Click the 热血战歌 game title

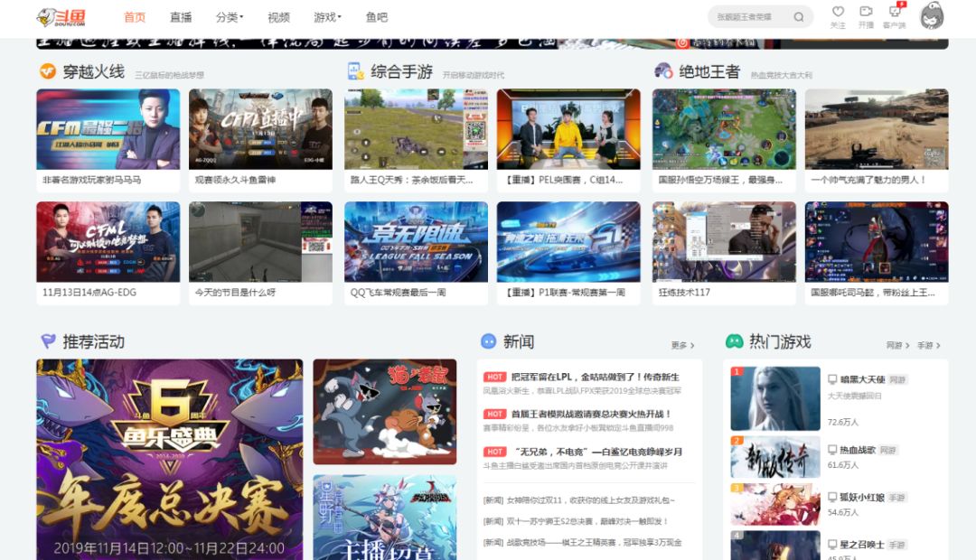tap(858, 450)
